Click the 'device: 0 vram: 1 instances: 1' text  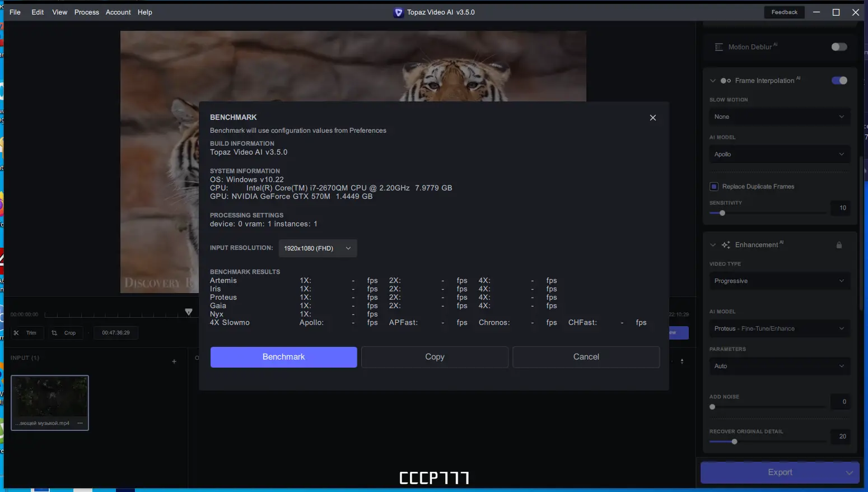(264, 224)
